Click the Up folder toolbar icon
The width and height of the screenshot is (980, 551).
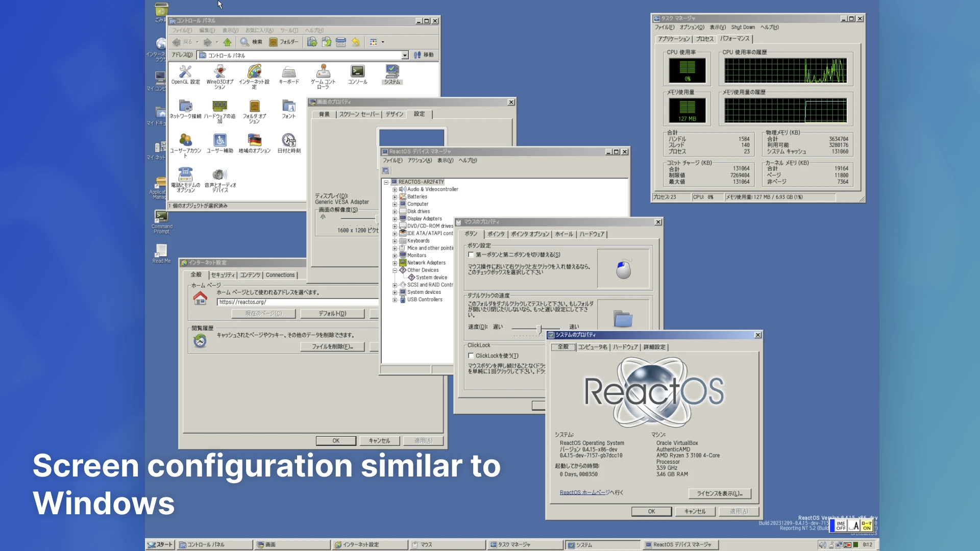(227, 42)
